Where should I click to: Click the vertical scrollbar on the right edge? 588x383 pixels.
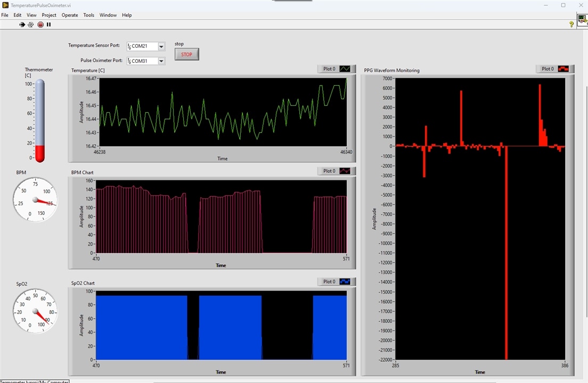(x=586, y=202)
